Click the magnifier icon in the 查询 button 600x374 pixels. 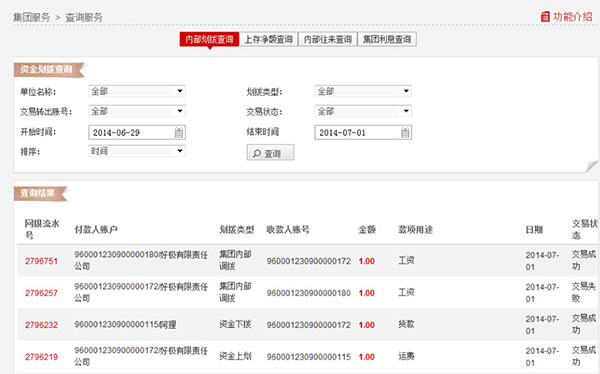point(257,154)
